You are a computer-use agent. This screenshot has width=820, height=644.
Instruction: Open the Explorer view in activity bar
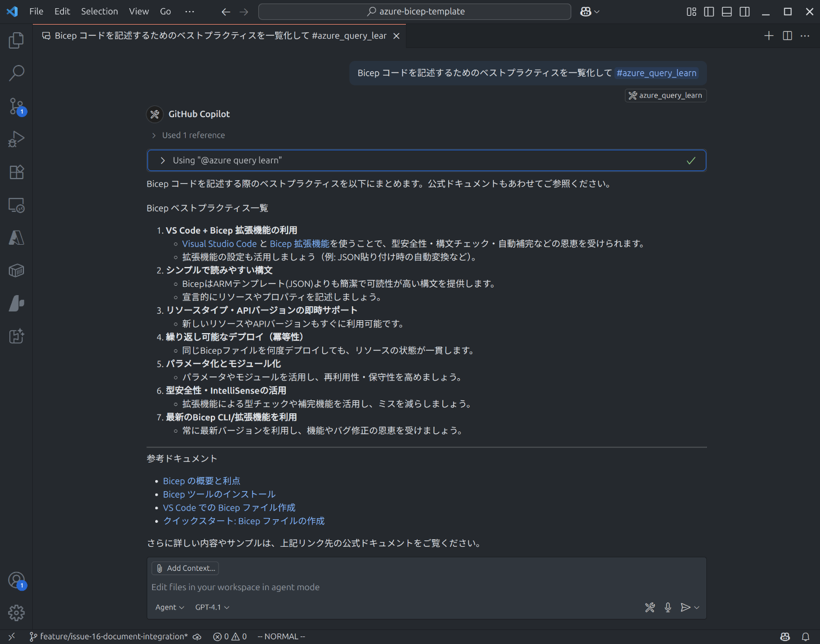[x=16, y=40]
